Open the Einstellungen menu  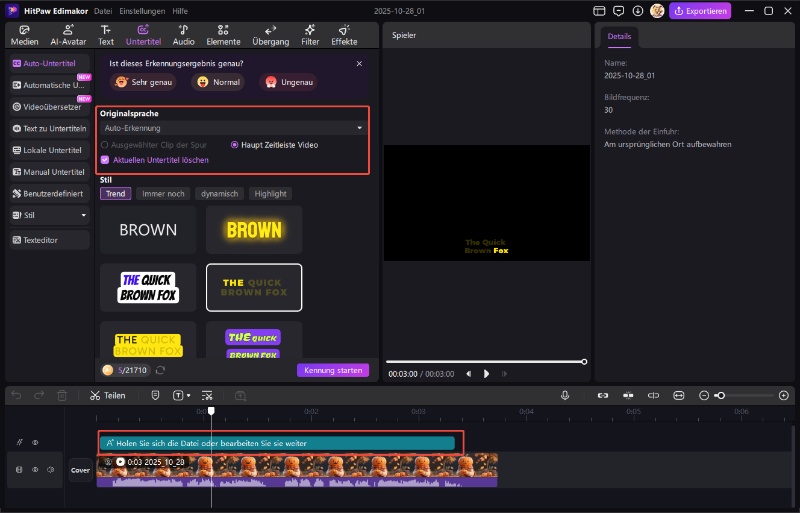click(x=143, y=10)
